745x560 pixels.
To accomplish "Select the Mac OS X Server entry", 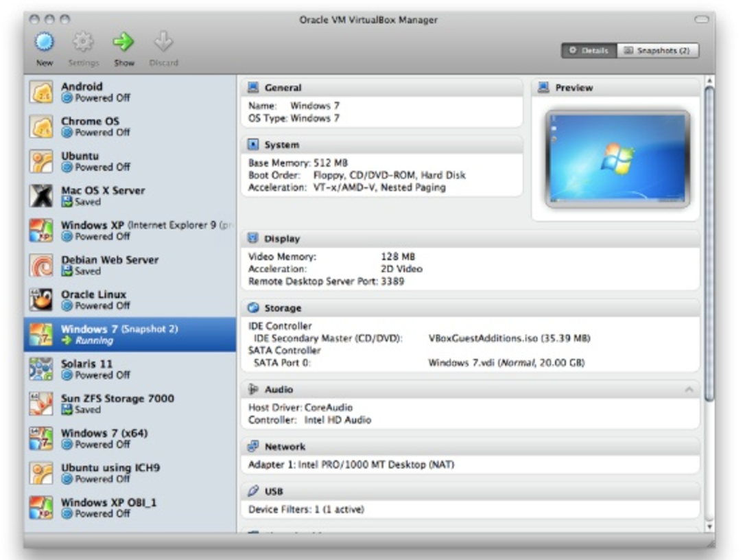I will [130, 196].
